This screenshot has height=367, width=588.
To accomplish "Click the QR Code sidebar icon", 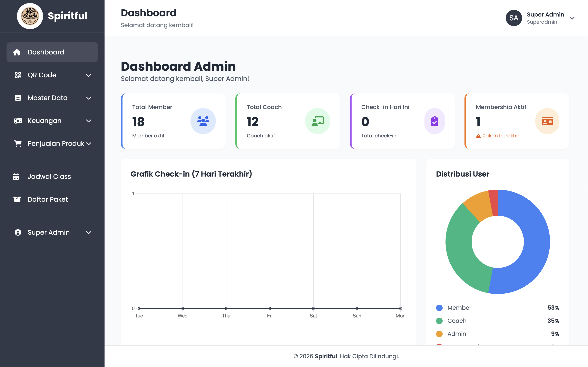I will [18, 75].
